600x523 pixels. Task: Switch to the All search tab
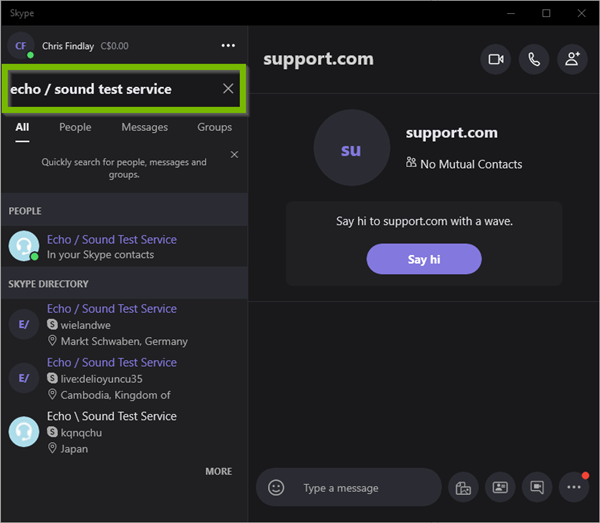22,127
